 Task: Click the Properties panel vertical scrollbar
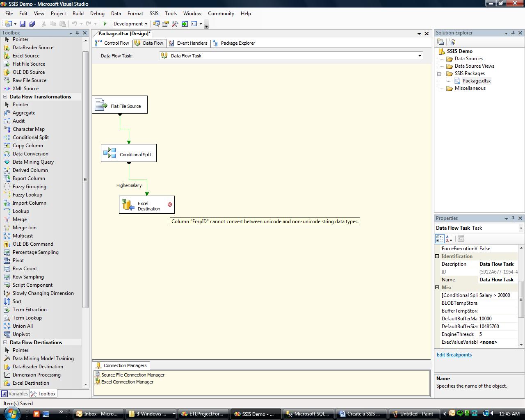pos(521,299)
